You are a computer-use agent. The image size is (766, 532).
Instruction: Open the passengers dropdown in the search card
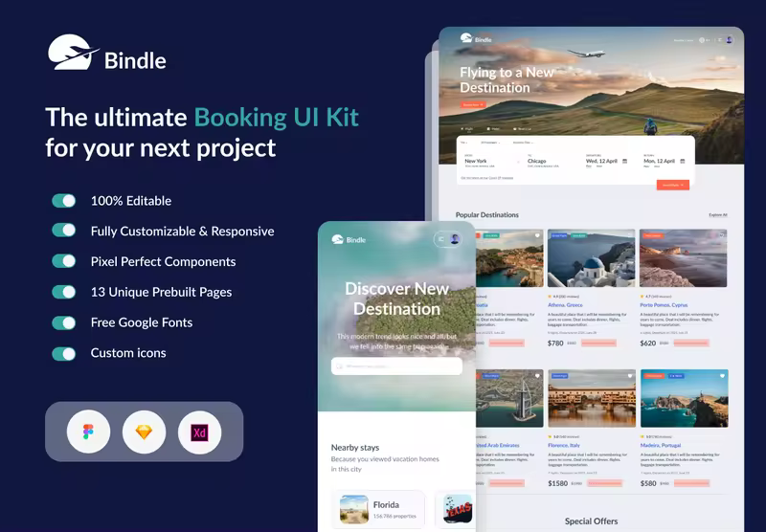(x=490, y=143)
